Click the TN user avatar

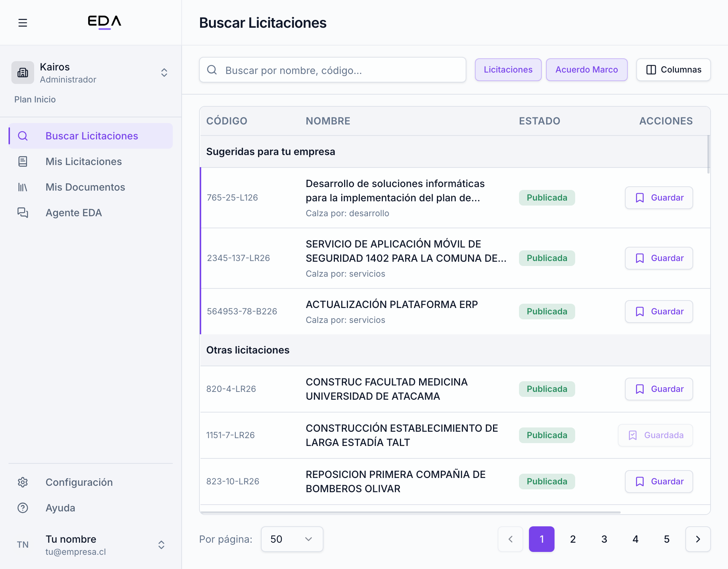(23, 545)
